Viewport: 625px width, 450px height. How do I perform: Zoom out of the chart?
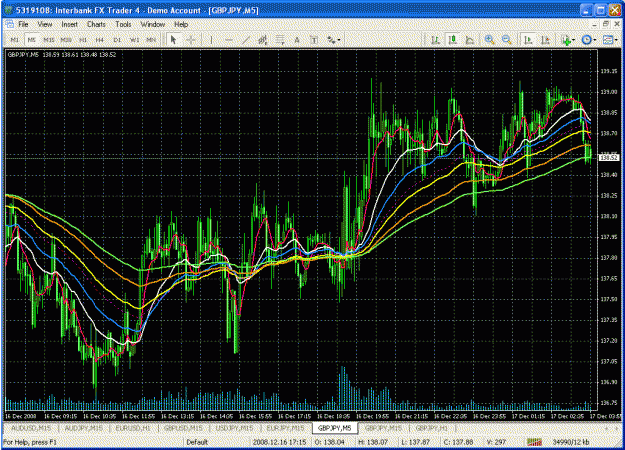507,40
